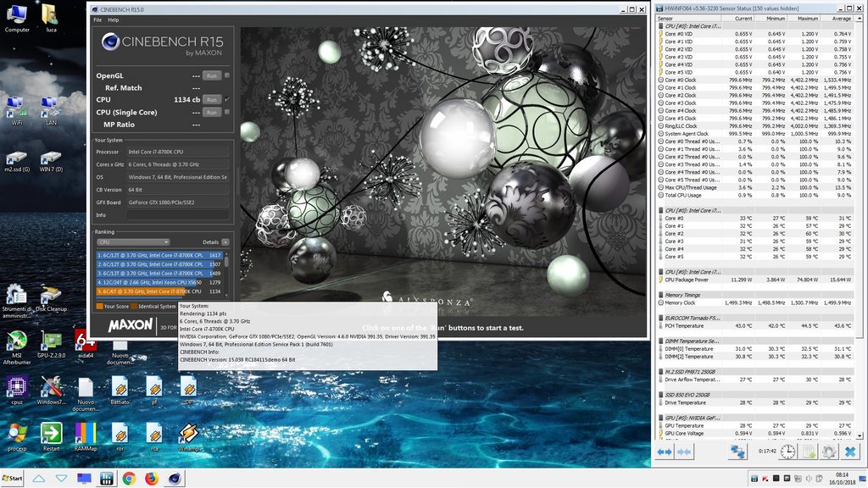Expand HWiNFO sensor columns with the blue outward arrows
The width and height of the screenshot is (868, 488).
[665, 452]
